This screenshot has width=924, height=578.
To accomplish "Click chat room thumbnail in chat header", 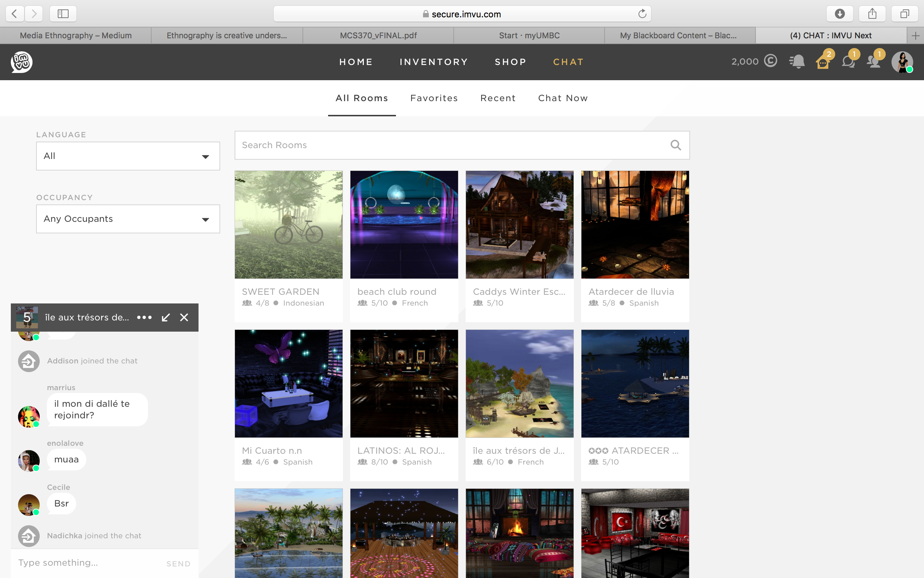I will click(27, 317).
